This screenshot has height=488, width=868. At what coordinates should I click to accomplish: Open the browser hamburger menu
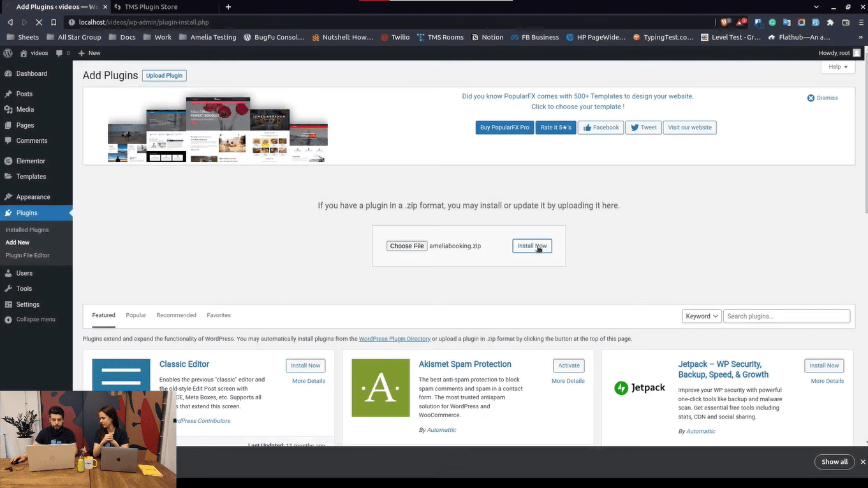[860, 22]
